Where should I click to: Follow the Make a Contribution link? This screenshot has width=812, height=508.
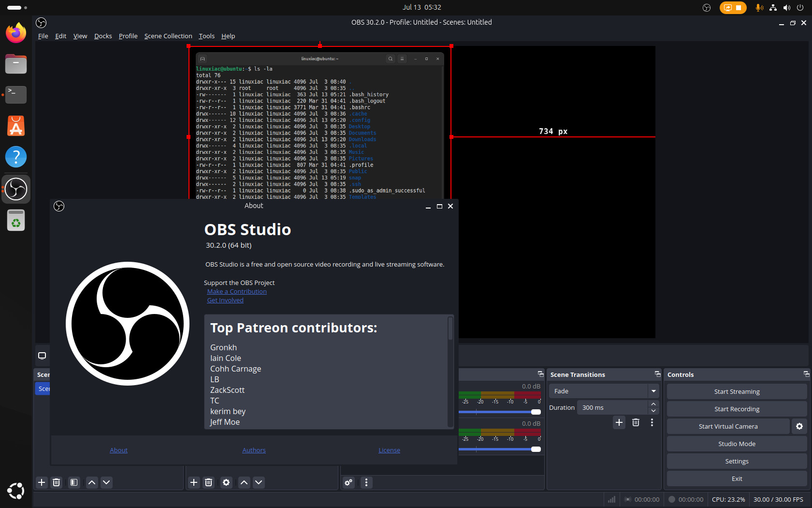[x=237, y=291]
